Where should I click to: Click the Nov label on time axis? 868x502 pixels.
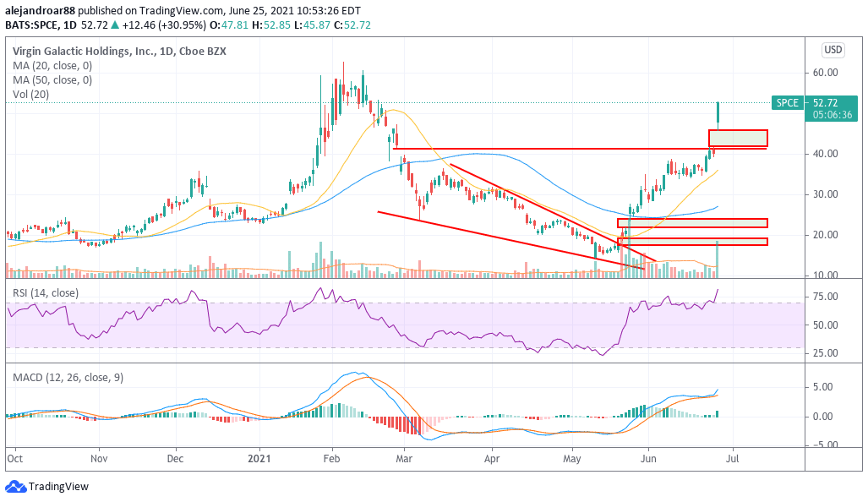99,459
